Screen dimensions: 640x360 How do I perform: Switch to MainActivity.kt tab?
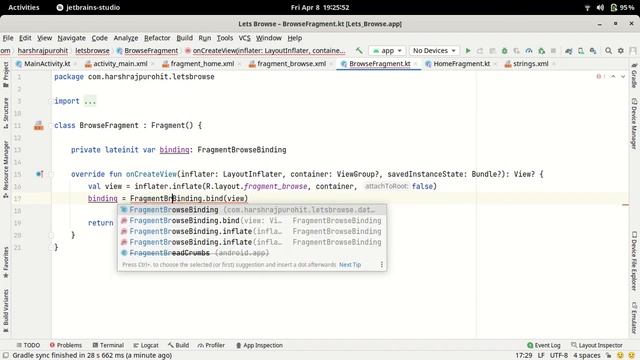43,64
